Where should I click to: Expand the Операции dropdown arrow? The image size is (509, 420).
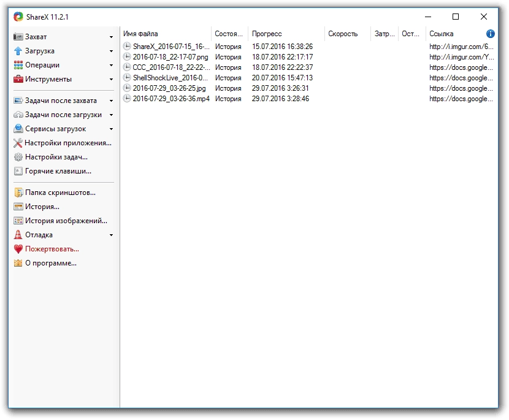(x=111, y=65)
